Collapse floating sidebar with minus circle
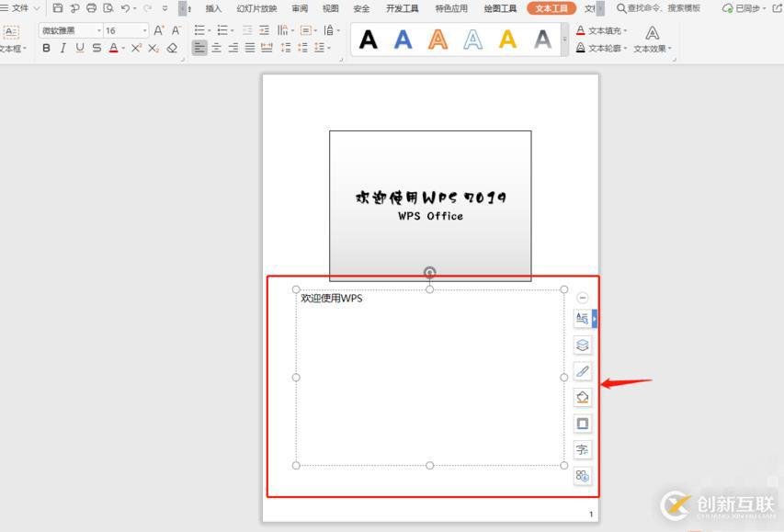The image size is (784, 532). pyautogui.click(x=582, y=298)
